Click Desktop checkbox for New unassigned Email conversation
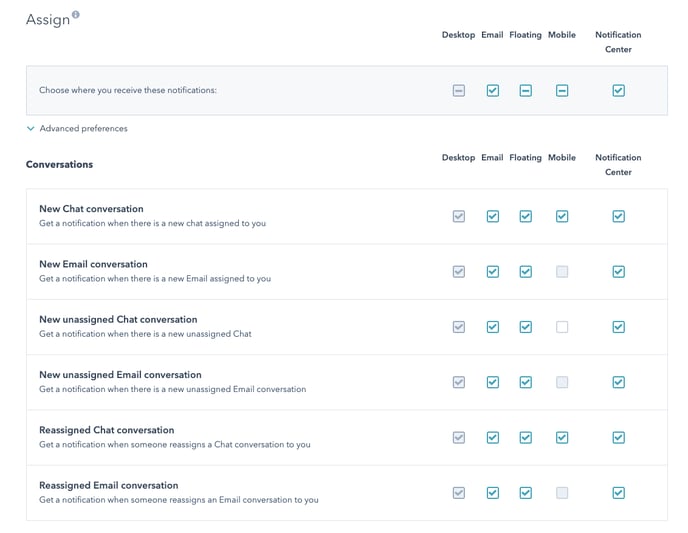 pos(458,381)
